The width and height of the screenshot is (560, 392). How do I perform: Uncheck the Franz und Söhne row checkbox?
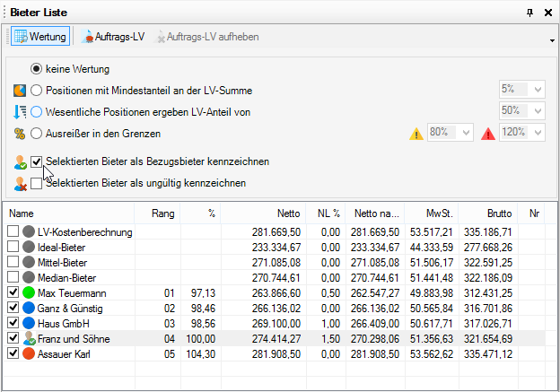(13, 338)
